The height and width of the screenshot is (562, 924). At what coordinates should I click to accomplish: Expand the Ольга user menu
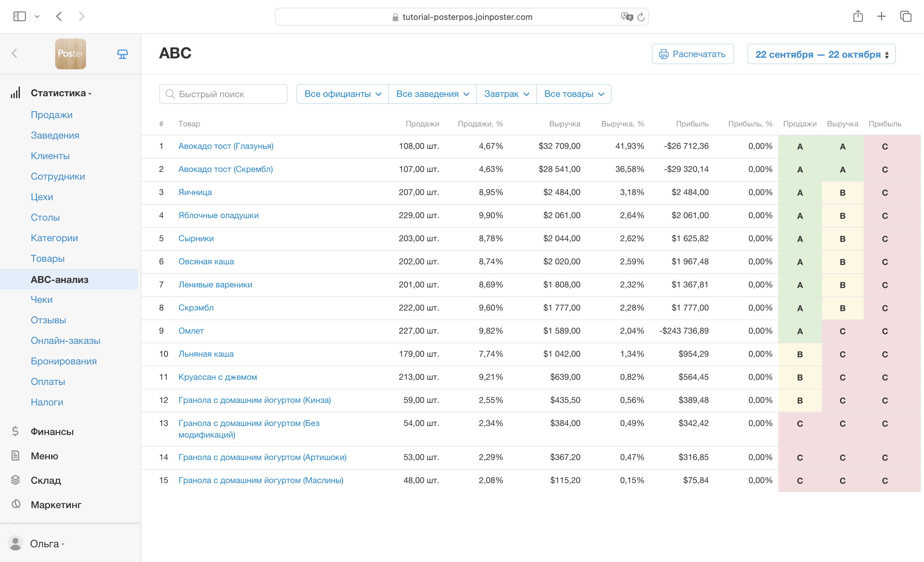(x=47, y=544)
